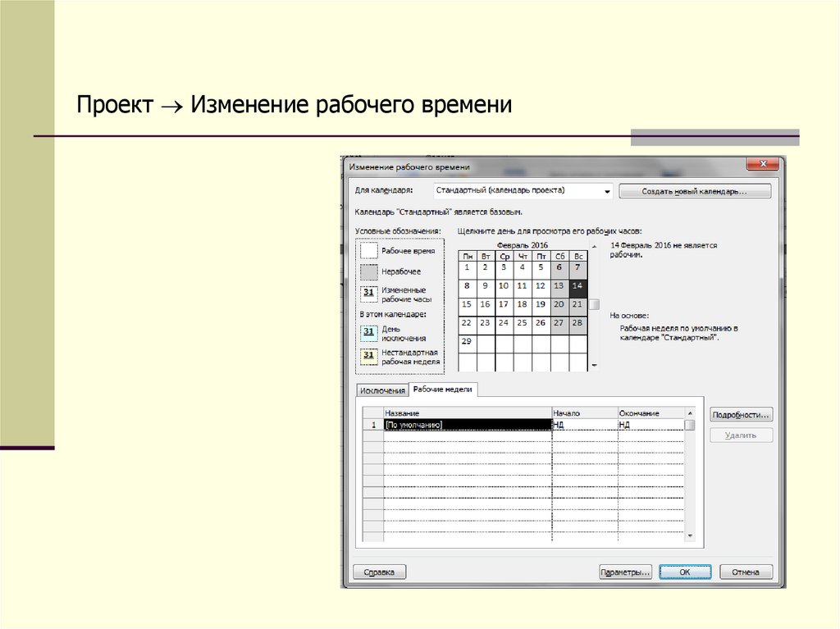The image size is (840, 629).
Task: Click the Февраль 2016 month label
Action: click(523, 245)
